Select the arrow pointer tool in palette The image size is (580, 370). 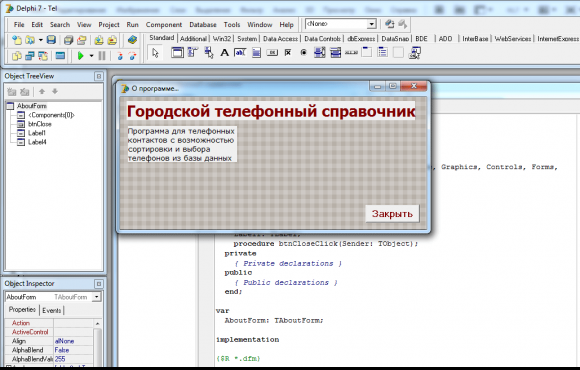(x=155, y=53)
